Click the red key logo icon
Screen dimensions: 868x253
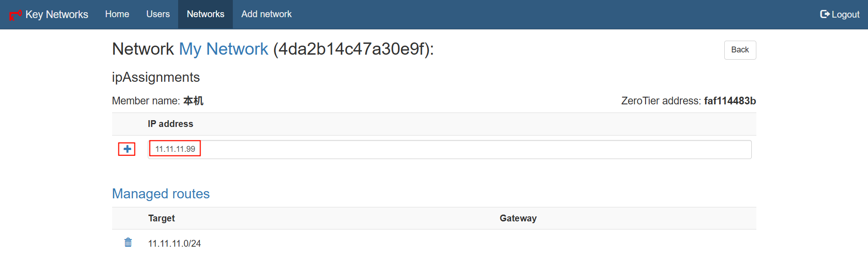[x=15, y=15]
